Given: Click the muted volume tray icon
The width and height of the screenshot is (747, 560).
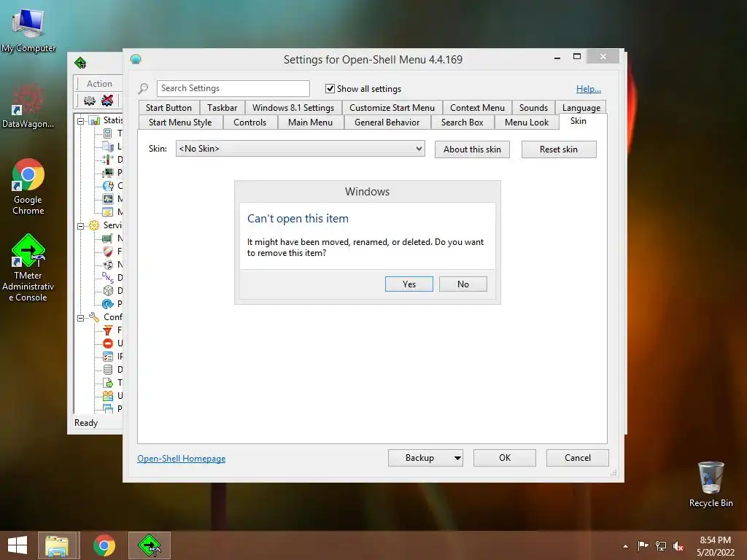Looking at the screenshot, I should [x=678, y=546].
